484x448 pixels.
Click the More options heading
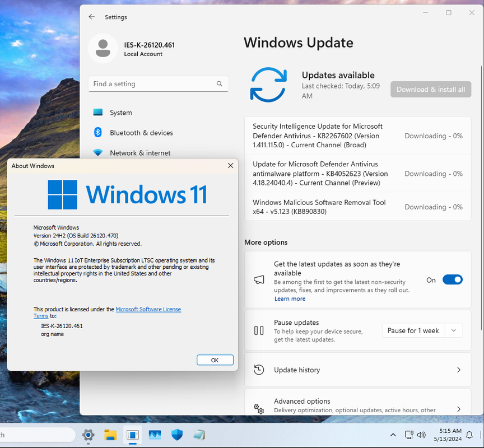click(266, 242)
